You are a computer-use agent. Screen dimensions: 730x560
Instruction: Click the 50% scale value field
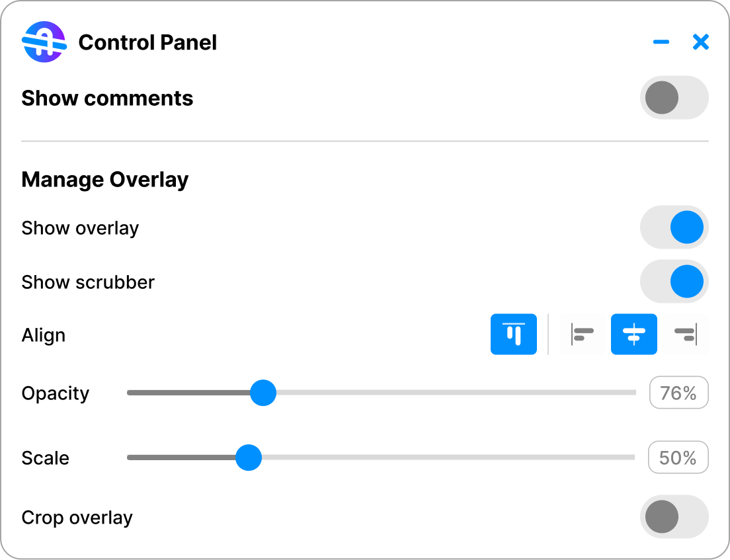pyautogui.click(x=678, y=458)
